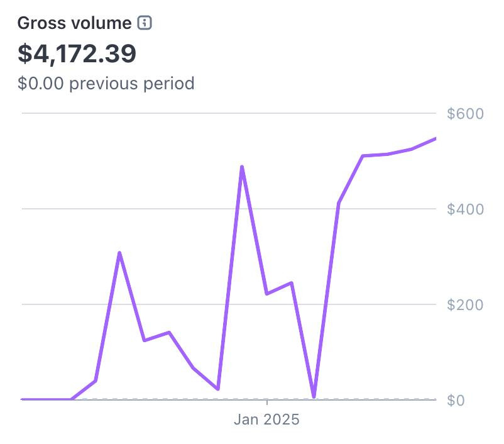Open the Gross volume report title
Image resolution: width=504 pixels, height=444 pixels.
[74, 24]
